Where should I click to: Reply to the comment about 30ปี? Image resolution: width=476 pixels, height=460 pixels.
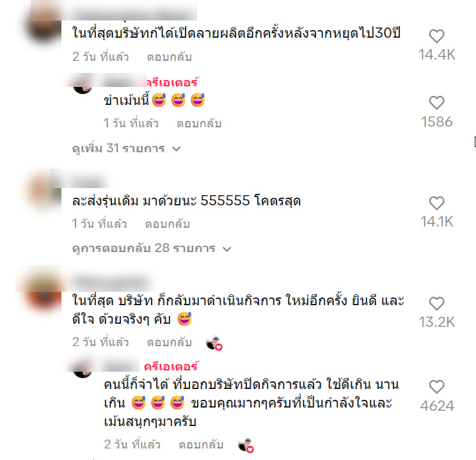pyautogui.click(x=169, y=57)
